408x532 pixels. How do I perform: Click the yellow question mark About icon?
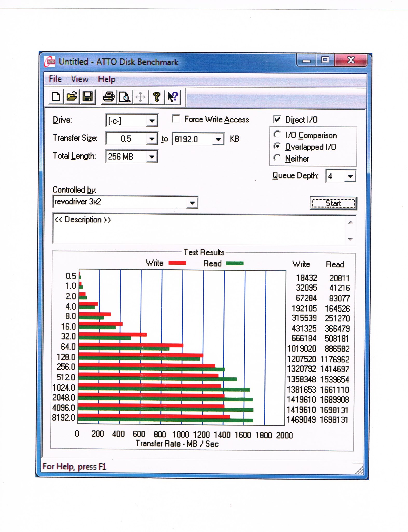coord(157,97)
